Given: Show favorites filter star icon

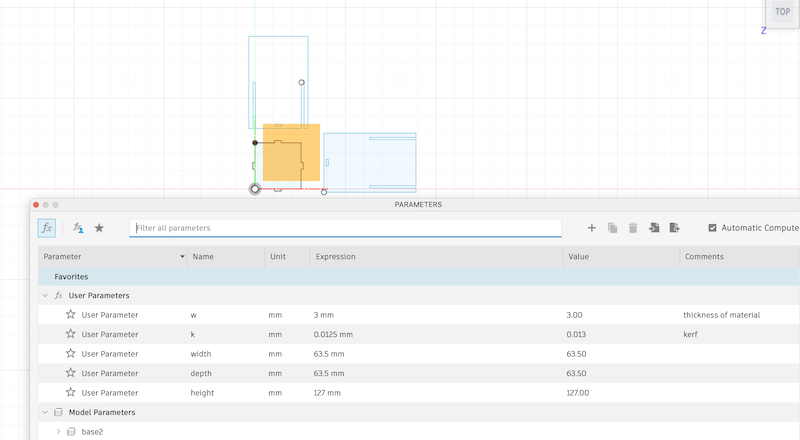Looking at the screenshot, I should (99, 228).
